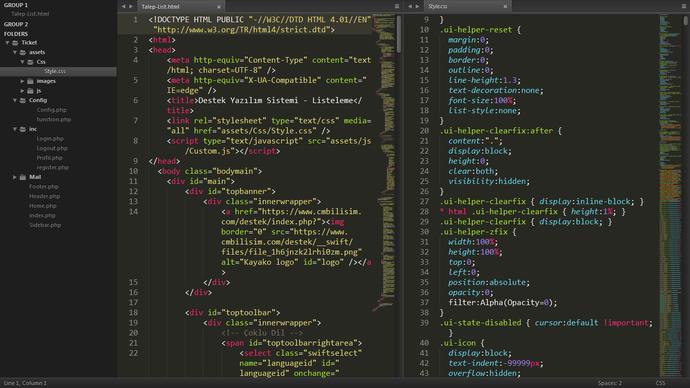Screen dimensions: 690x388
Task: Open register.php in the sidebar
Action: click(53, 168)
